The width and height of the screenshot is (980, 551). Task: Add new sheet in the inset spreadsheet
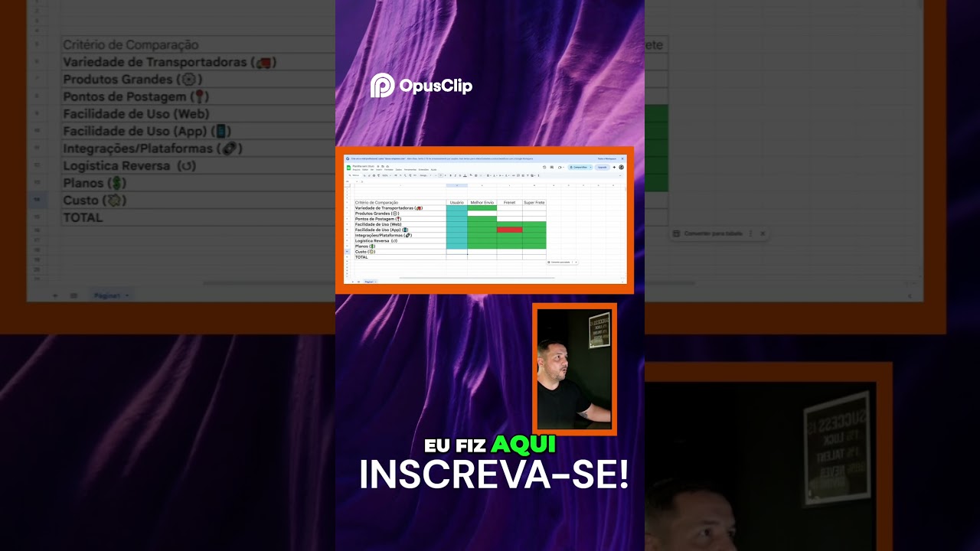pos(352,282)
